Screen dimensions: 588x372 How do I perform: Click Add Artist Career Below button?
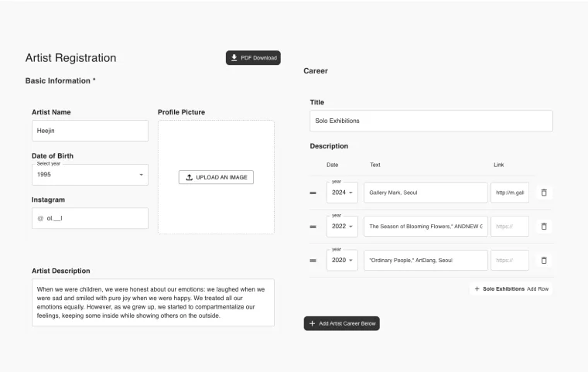click(x=341, y=323)
